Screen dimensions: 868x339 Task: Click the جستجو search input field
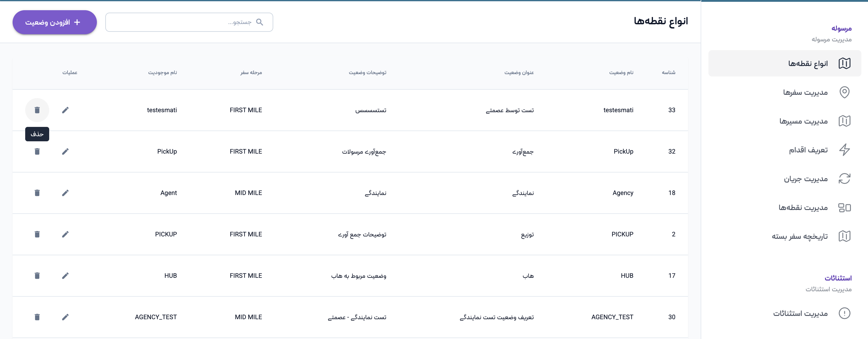(182, 22)
